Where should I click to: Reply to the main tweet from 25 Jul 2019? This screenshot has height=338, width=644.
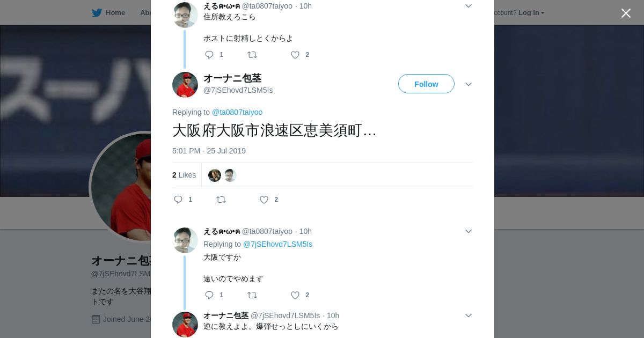pos(178,200)
